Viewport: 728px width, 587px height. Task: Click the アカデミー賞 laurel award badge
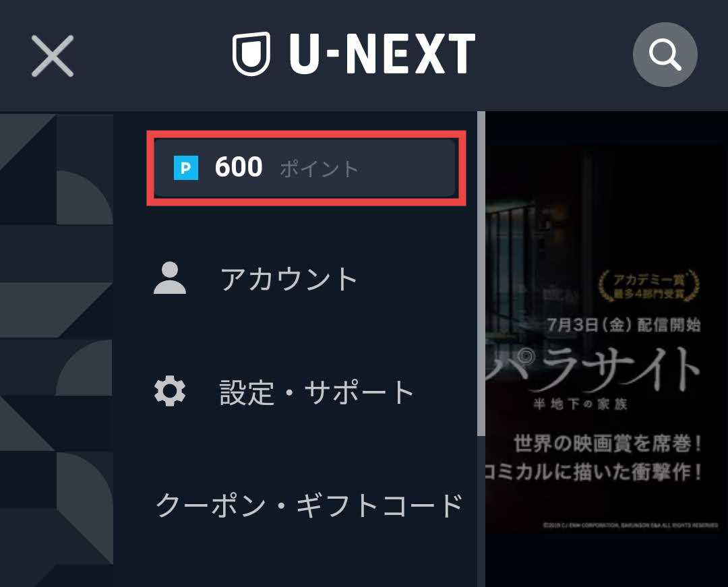click(x=648, y=286)
